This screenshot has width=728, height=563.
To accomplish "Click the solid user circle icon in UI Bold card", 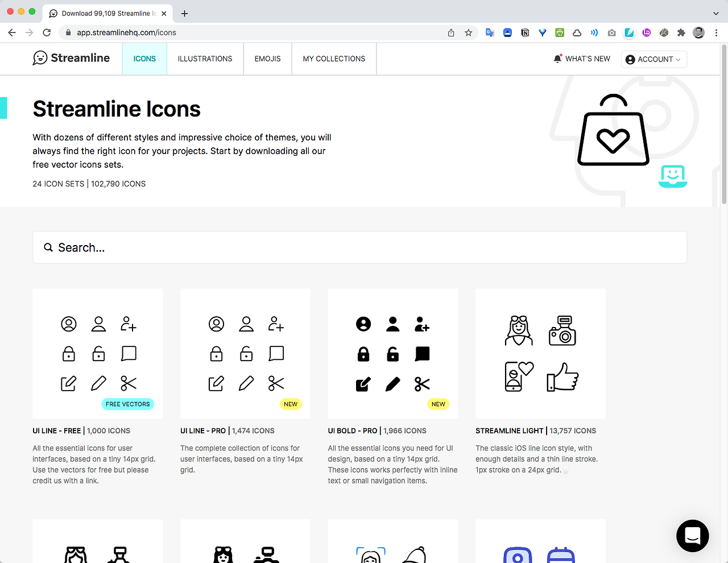I will [363, 324].
